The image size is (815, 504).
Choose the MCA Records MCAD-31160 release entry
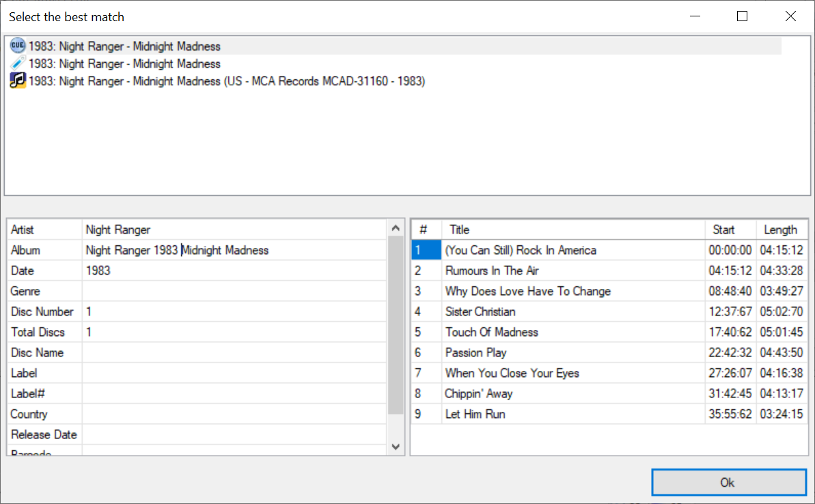pyautogui.click(x=227, y=81)
